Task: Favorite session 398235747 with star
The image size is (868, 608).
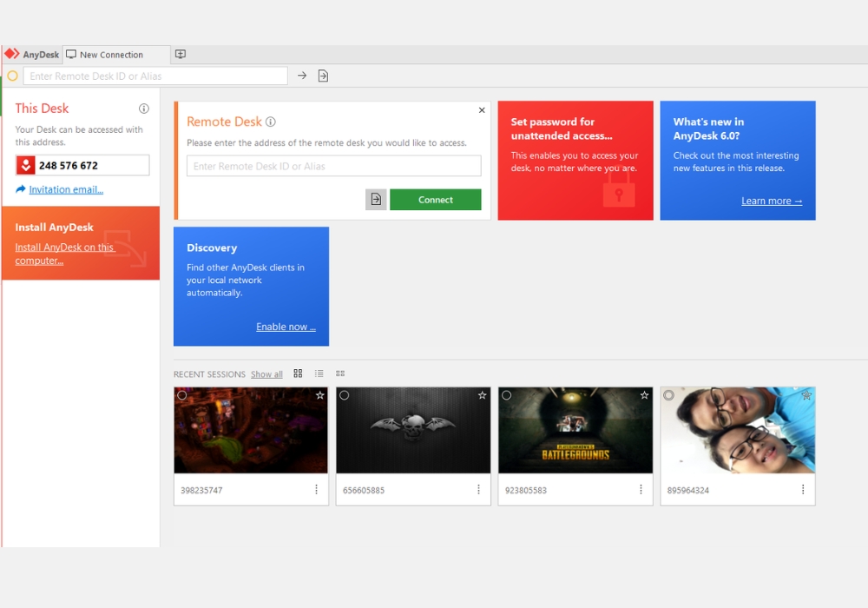Action: pos(320,395)
